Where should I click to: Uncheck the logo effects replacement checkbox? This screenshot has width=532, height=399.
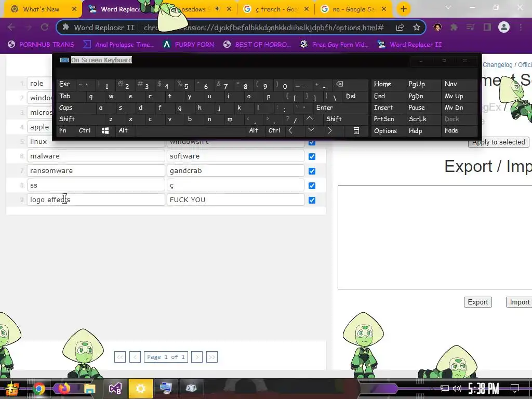[x=312, y=200]
